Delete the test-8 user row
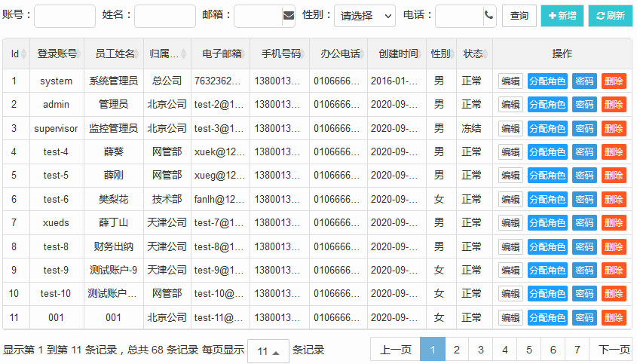The height and width of the screenshot is (364, 637). coord(614,246)
